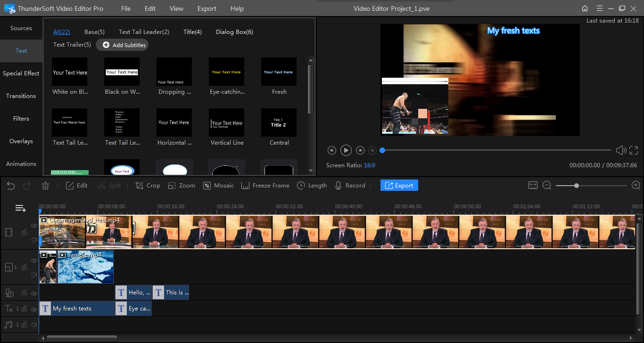Image resolution: width=644 pixels, height=343 pixels.
Task: Enter fullscreen preview mode
Action: click(x=634, y=150)
